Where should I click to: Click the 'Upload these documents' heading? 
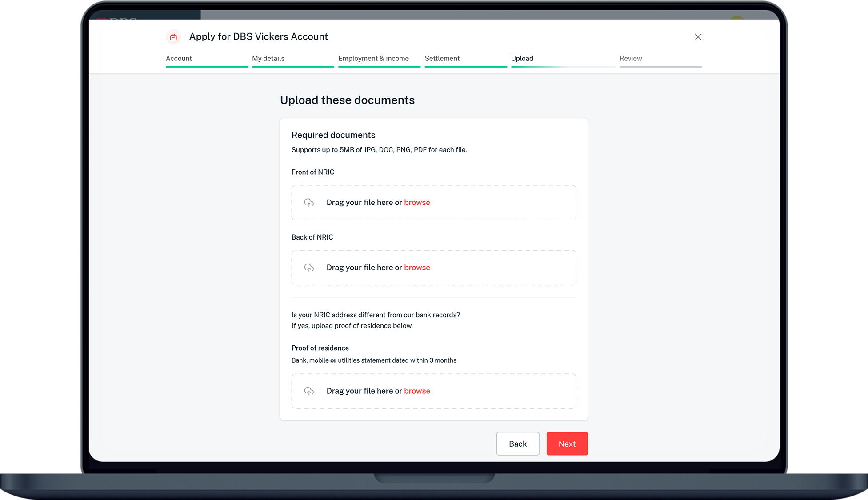(x=347, y=100)
